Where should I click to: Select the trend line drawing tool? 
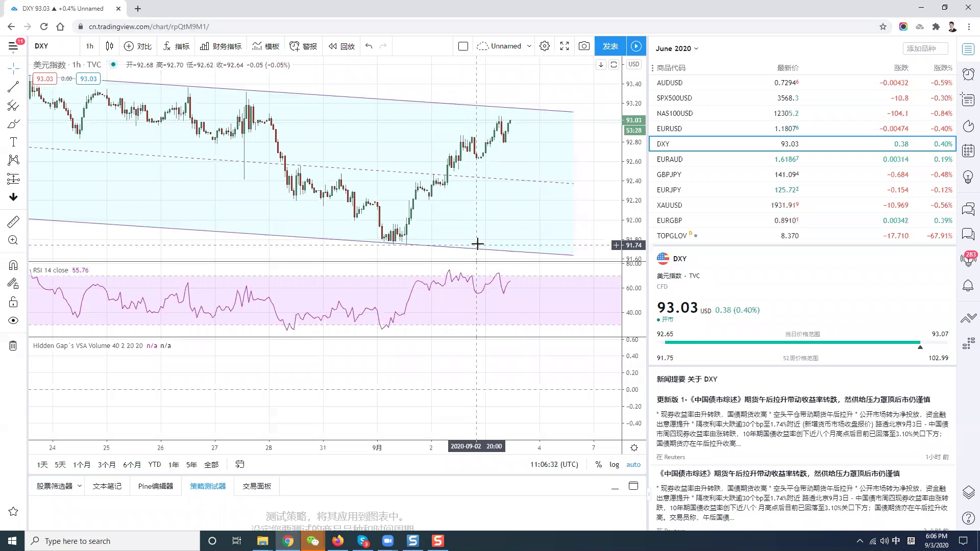click(13, 87)
